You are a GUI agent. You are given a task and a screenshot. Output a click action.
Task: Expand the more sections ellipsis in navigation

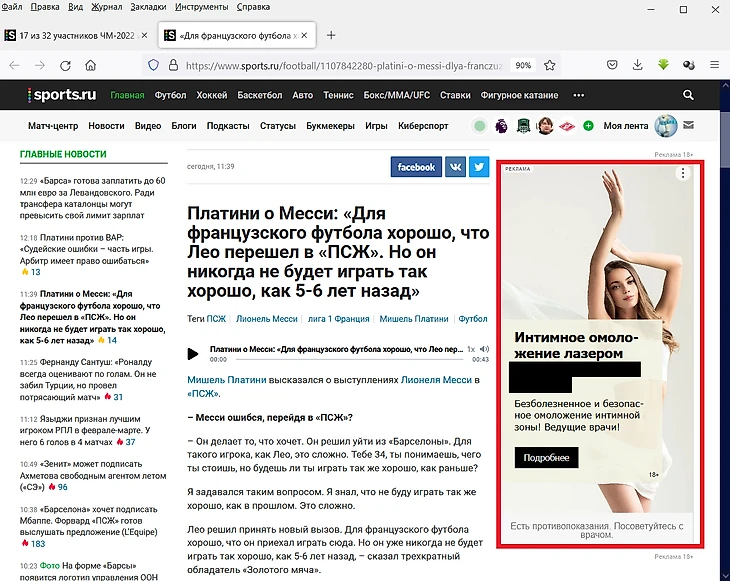[x=578, y=96]
